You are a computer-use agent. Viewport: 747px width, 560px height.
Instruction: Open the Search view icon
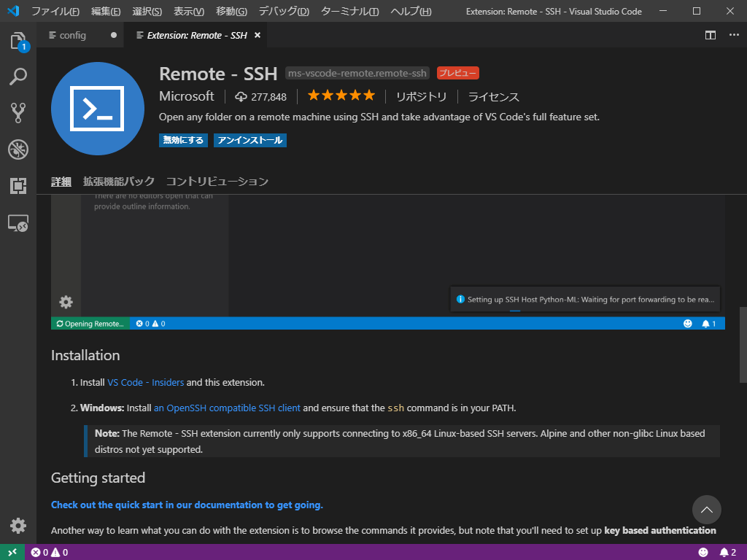coord(18,77)
